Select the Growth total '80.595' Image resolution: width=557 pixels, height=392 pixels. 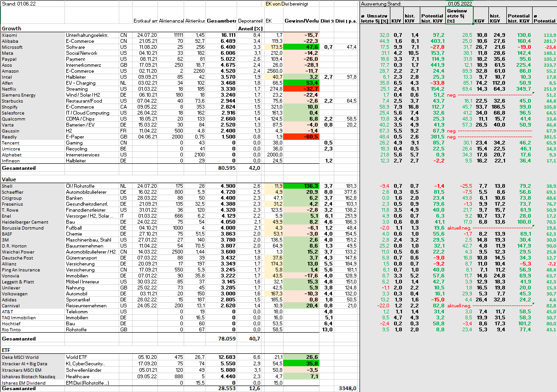click(226, 168)
